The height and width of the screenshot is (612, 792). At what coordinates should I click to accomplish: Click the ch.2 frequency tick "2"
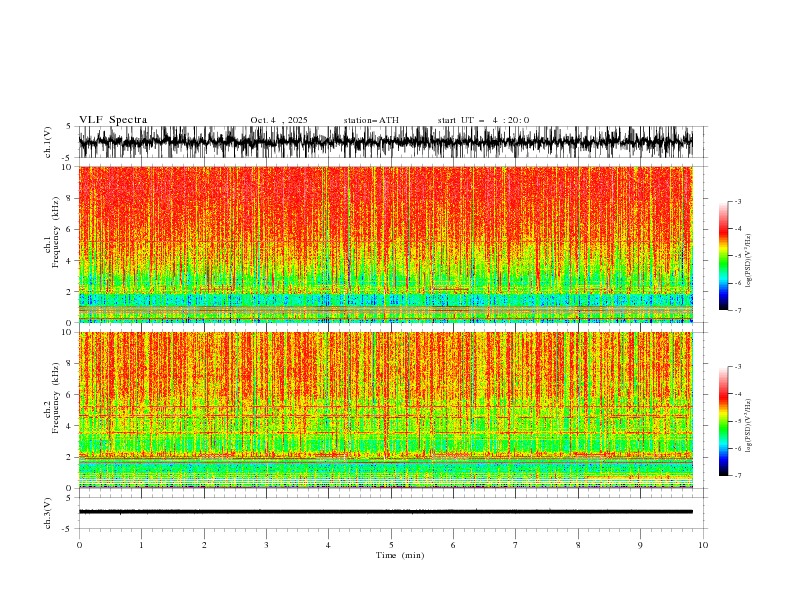[70, 457]
